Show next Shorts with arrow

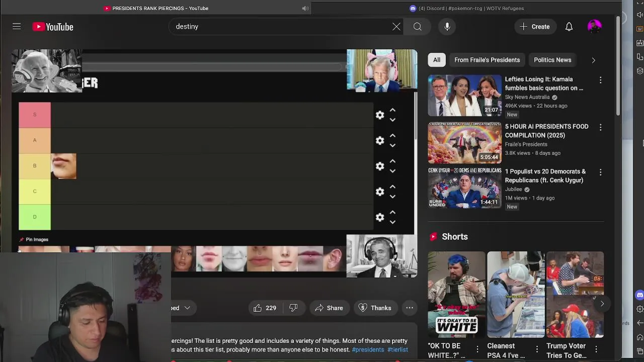(x=602, y=304)
